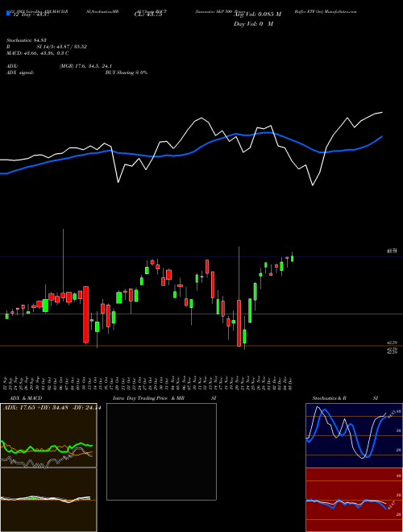
Task: Click the '42.59' support price label
Action: coord(393,343)
